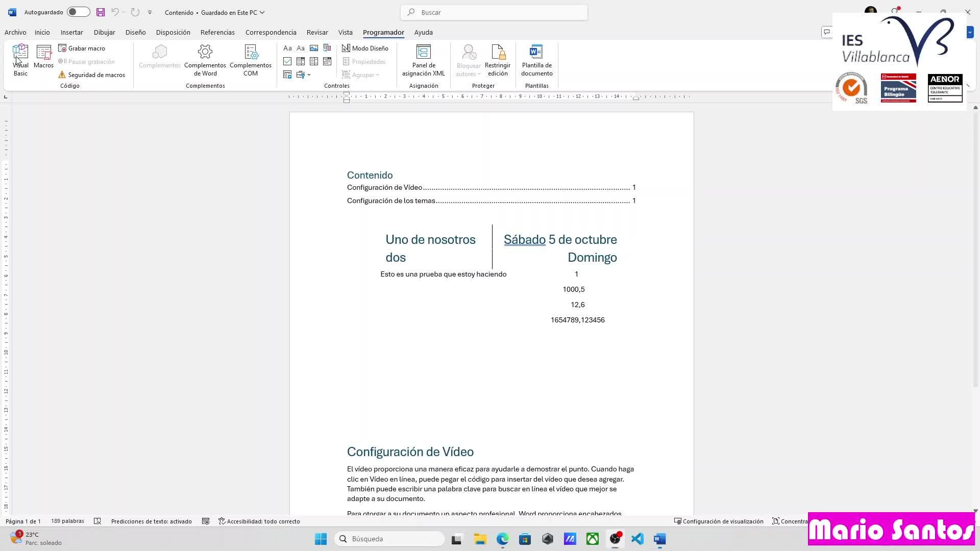Insert a check box content control

[287, 61]
